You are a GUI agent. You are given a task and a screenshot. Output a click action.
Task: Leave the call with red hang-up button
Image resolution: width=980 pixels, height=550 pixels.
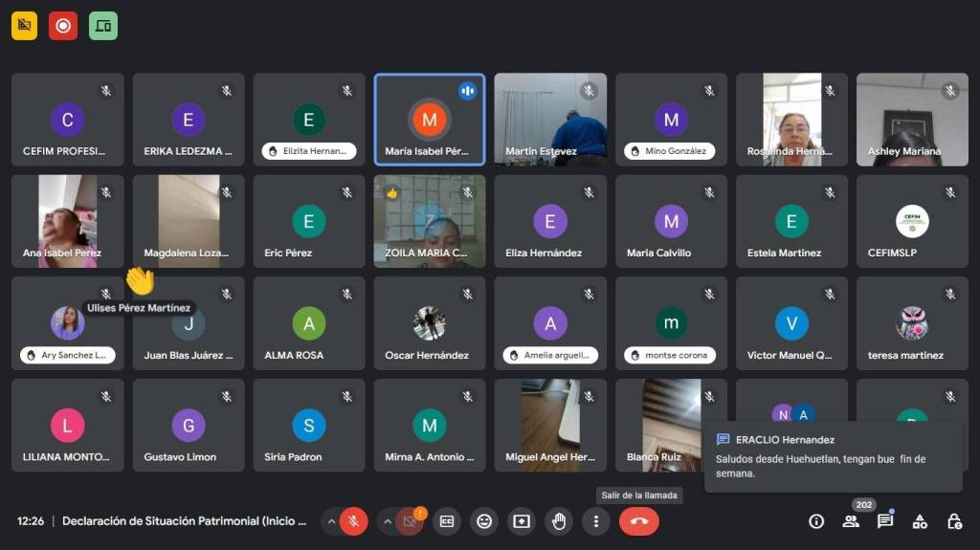639,521
